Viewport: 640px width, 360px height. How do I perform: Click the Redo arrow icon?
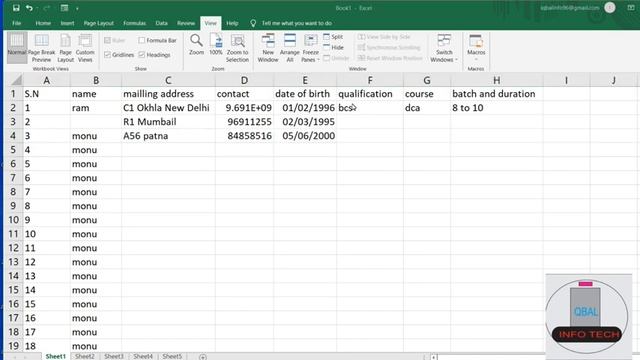pyautogui.click(x=47, y=8)
